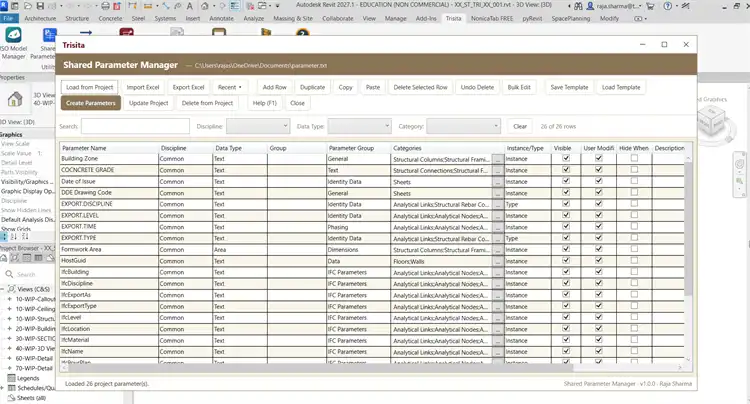Open Default 3D View house icon
This screenshot has height=404, width=750.
pyautogui.click(x=204, y=6)
